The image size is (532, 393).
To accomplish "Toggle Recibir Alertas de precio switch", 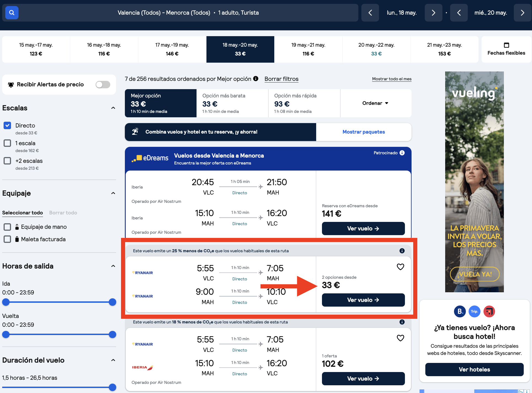I will tap(103, 84).
